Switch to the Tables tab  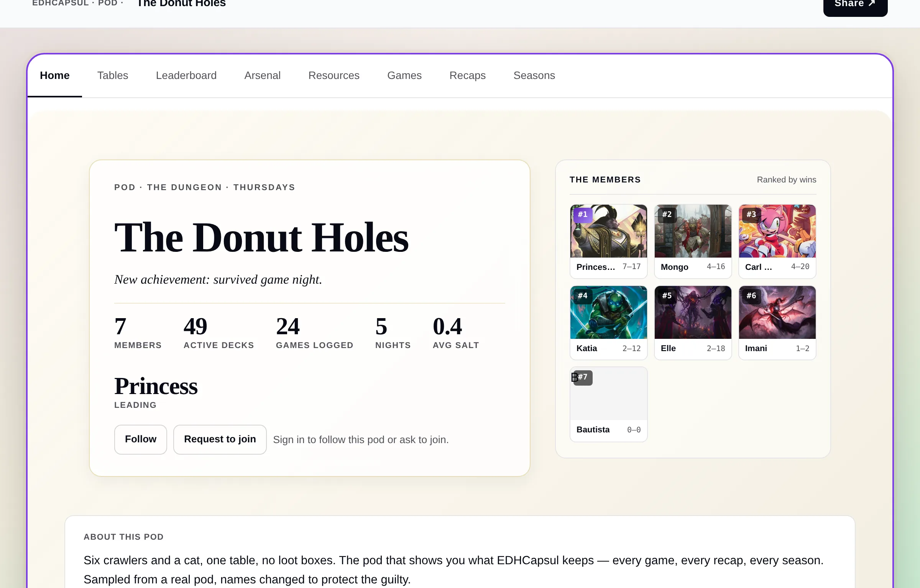click(113, 76)
